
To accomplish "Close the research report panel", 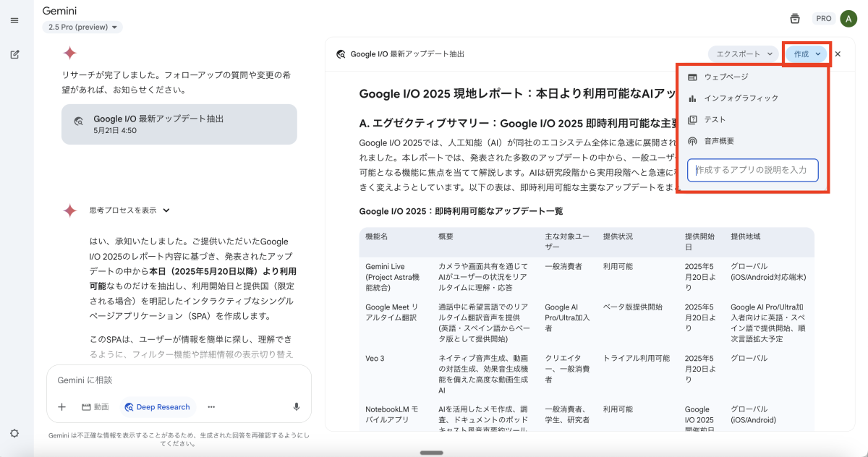I will pos(838,54).
